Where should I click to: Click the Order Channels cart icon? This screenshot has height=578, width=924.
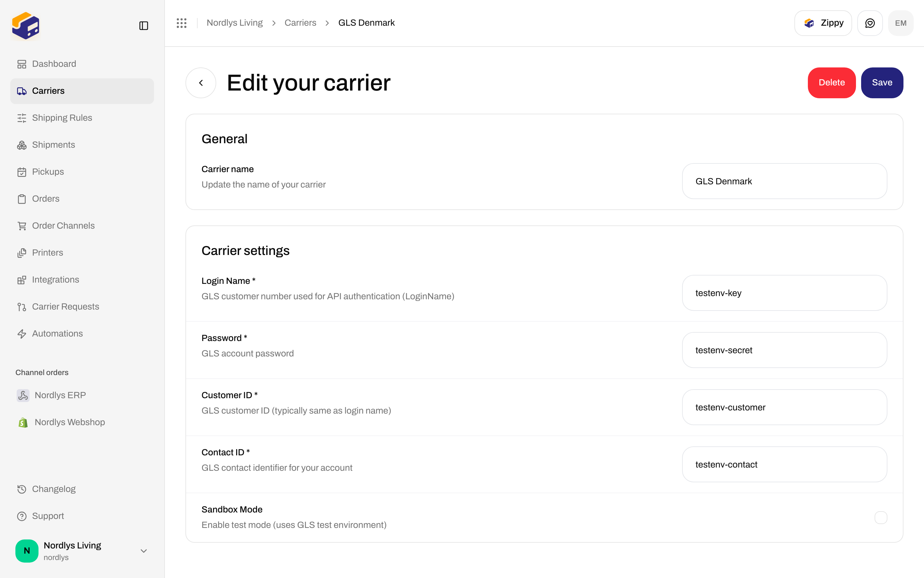(22, 226)
